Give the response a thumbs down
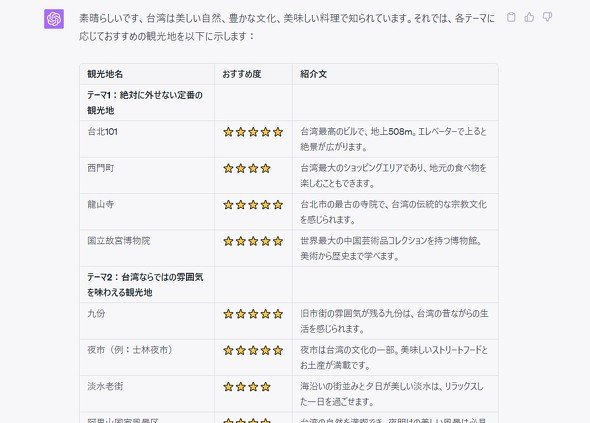This screenshot has width=590, height=423. pyautogui.click(x=547, y=17)
